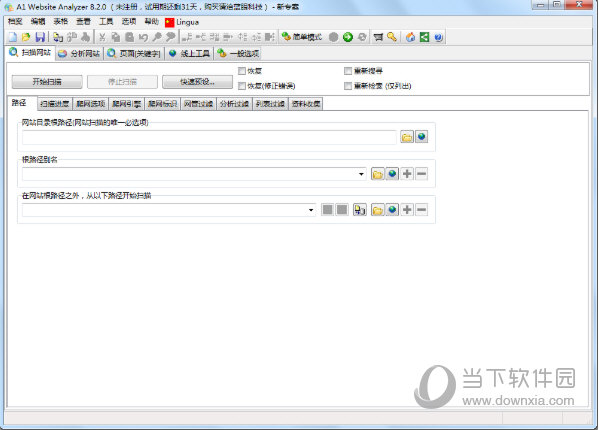Open the 列表过滤 sub-tab
The image size is (599, 430).
[x=270, y=104]
